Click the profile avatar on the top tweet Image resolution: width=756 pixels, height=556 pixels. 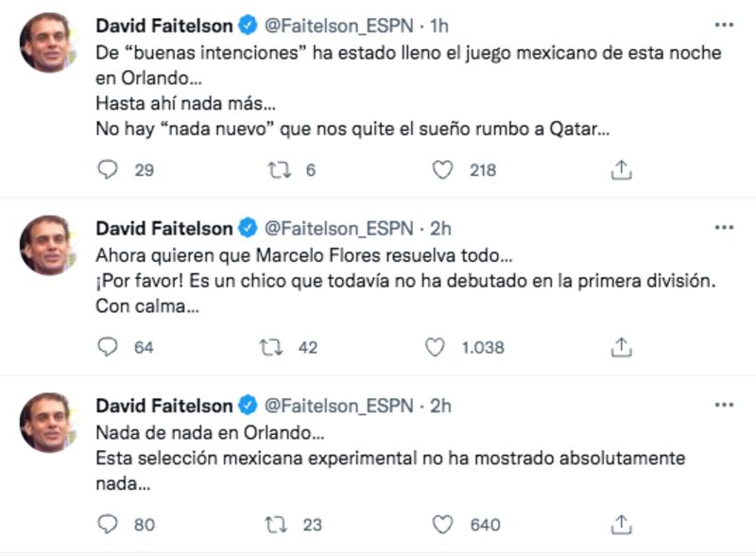point(48,43)
